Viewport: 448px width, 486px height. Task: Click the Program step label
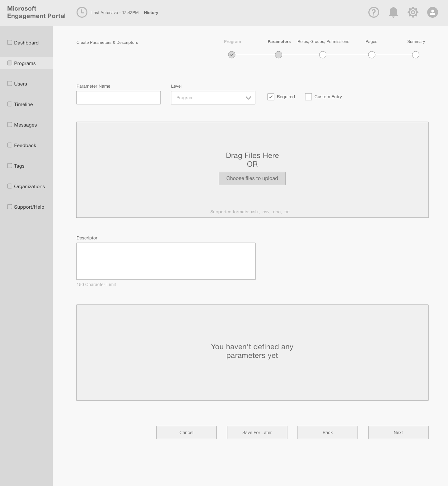[x=232, y=41]
